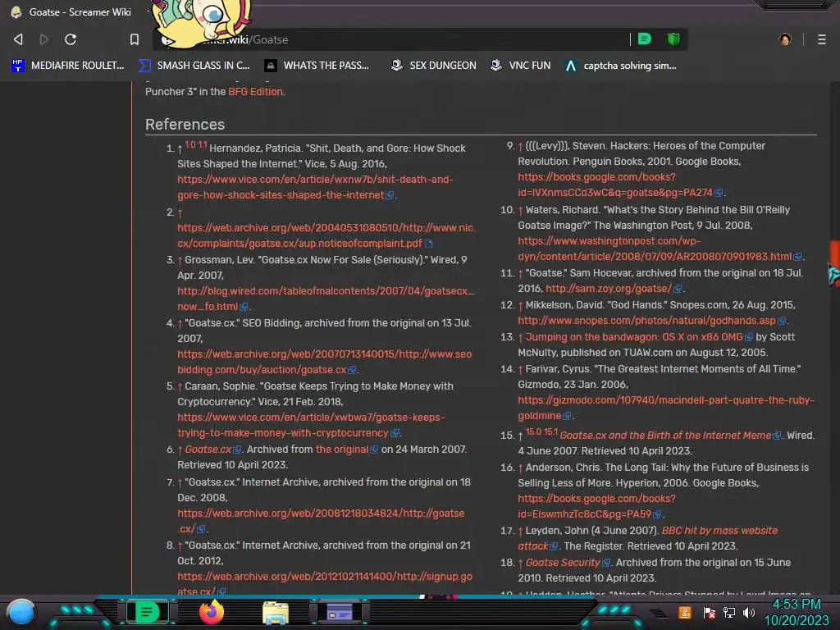Open File Explorer from the taskbar
The width and height of the screenshot is (840, 630).
(x=276, y=613)
